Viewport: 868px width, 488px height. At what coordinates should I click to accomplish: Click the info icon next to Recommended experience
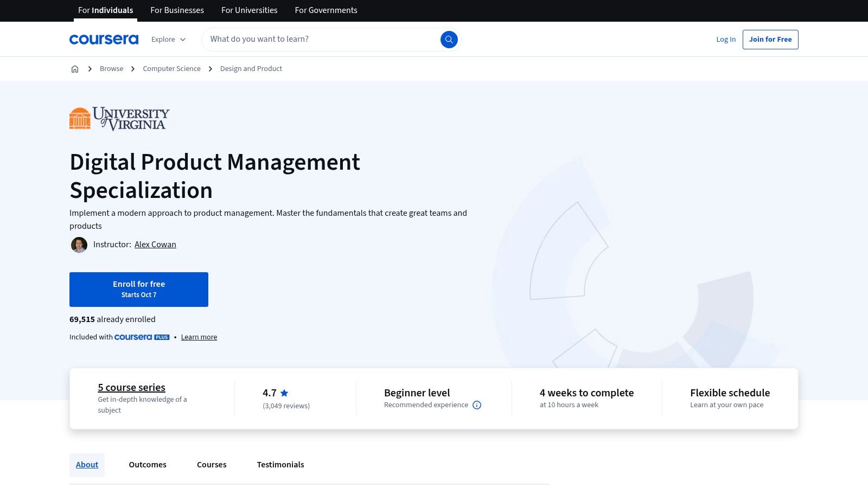(476, 405)
